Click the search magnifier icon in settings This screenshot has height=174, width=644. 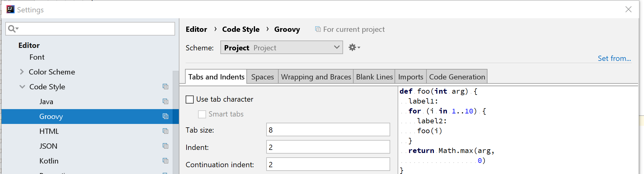(x=12, y=29)
